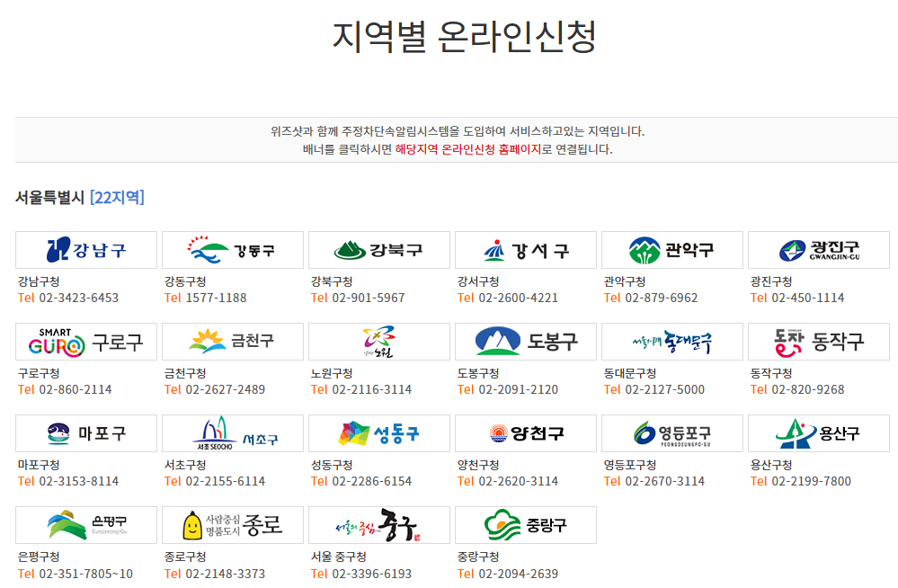The width and height of the screenshot is (898, 588).
Task: Open the 종로 district banner
Action: point(233,525)
